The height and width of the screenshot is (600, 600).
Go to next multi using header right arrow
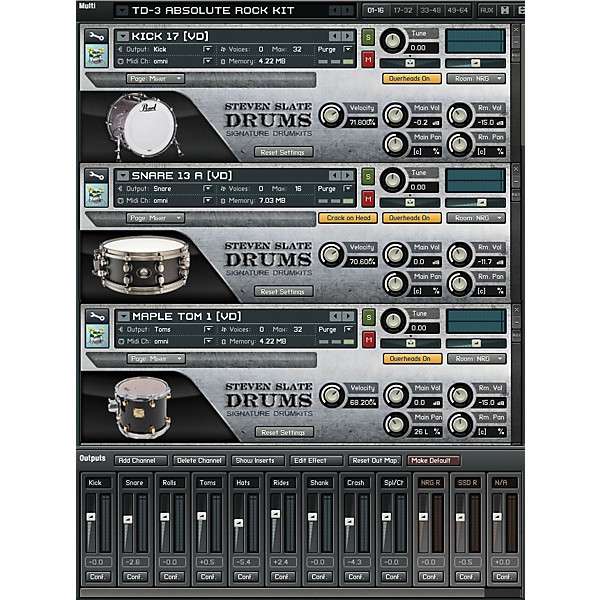tap(347, 10)
